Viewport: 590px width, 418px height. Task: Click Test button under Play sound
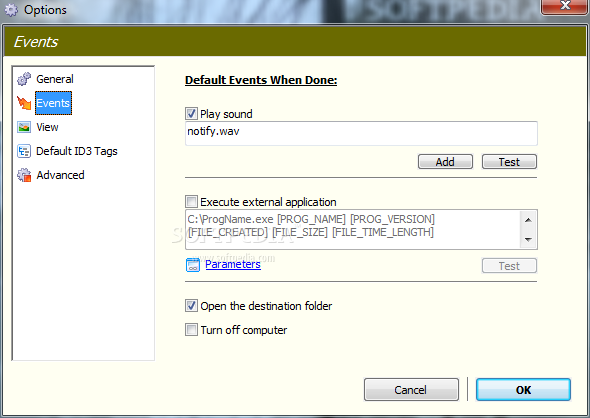click(509, 162)
